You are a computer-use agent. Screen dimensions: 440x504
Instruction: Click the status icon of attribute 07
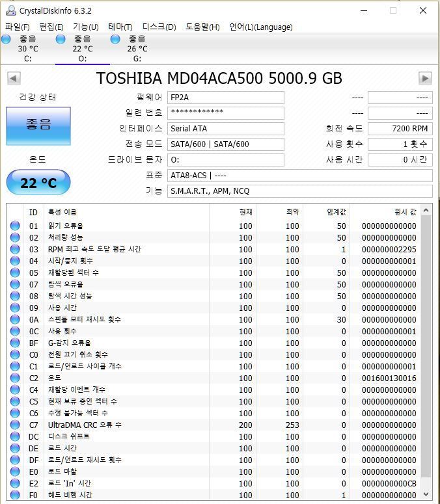click(15, 284)
